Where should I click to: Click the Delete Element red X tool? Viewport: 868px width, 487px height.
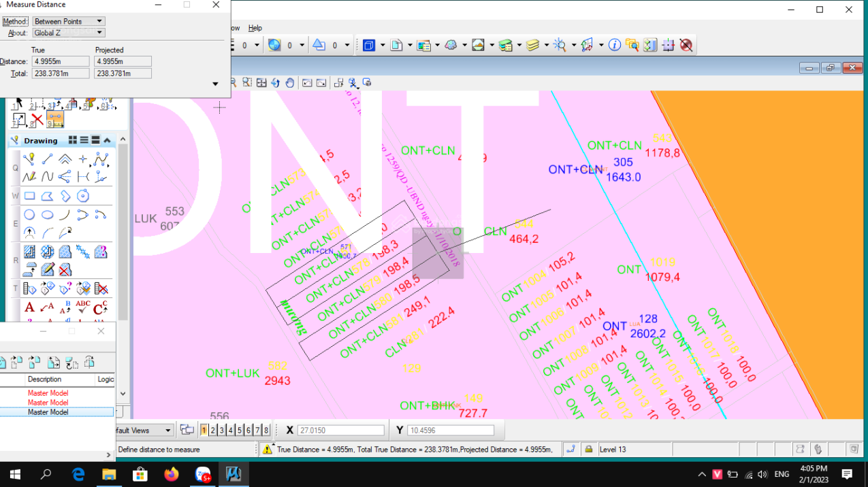pos(37,120)
